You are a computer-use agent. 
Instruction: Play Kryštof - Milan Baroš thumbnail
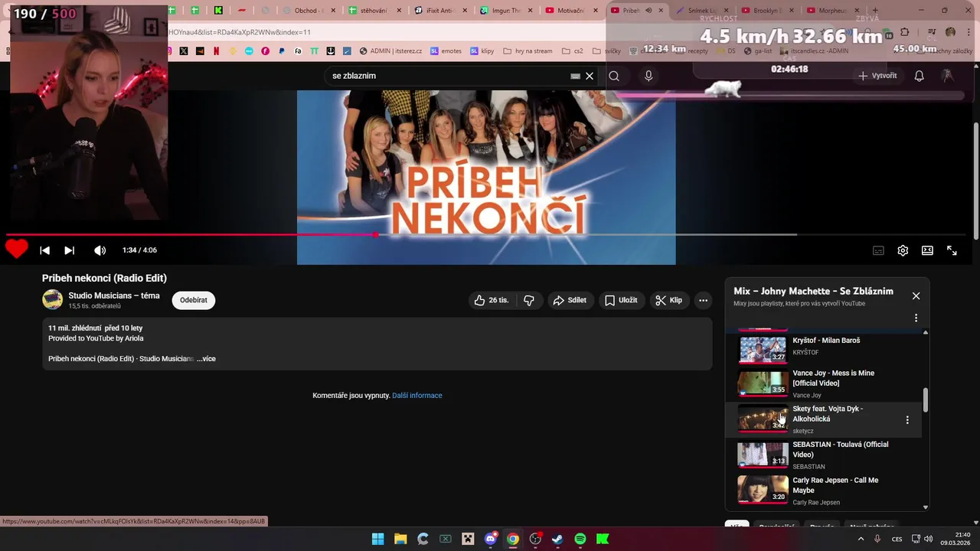pos(763,349)
